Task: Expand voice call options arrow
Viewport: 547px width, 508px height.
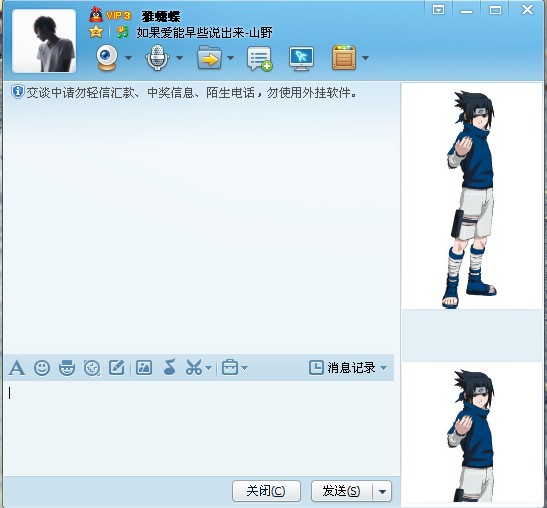Action: tap(179, 58)
